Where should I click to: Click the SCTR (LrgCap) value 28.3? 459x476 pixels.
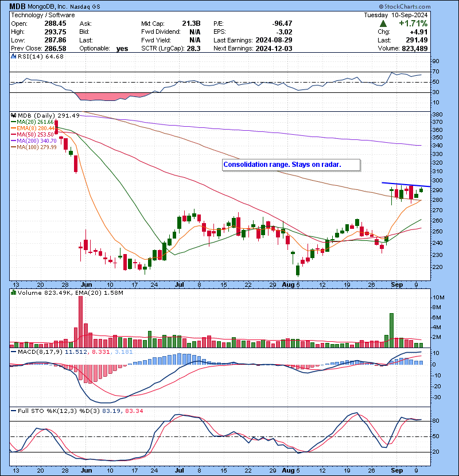(x=194, y=48)
